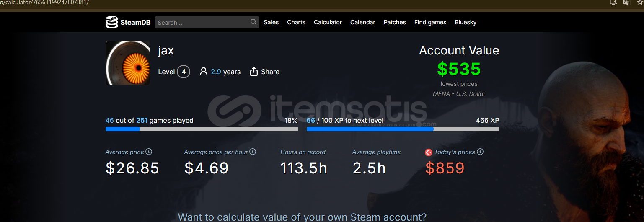Click the account age person icon
Image resolution: width=644 pixels, height=222 pixels.
204,72
